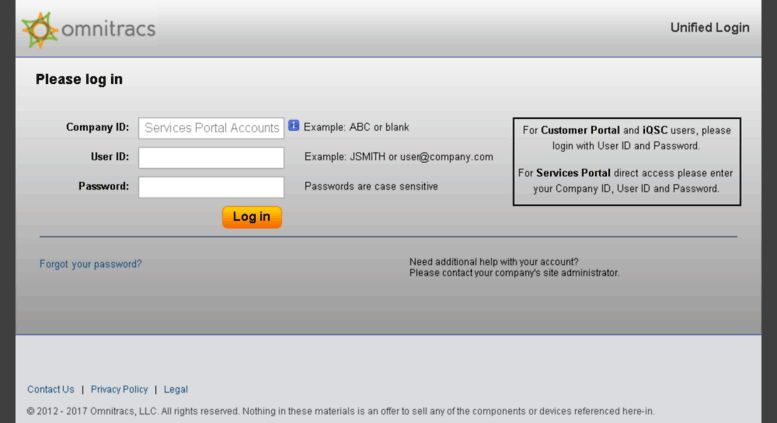Screen dimensions: 777x423
Task: Click the Omnitracs starburst logo icon
Action: coord(39,30)
